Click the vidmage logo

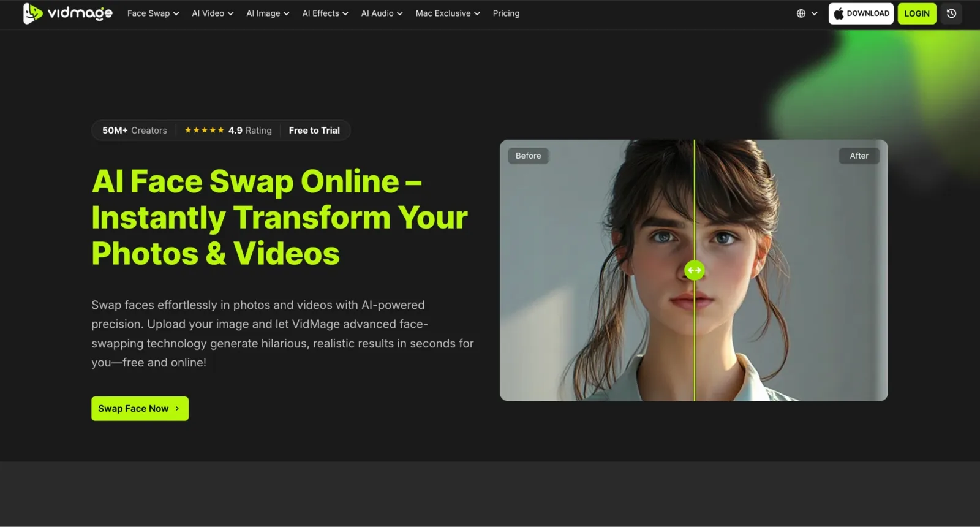(67, 13)
